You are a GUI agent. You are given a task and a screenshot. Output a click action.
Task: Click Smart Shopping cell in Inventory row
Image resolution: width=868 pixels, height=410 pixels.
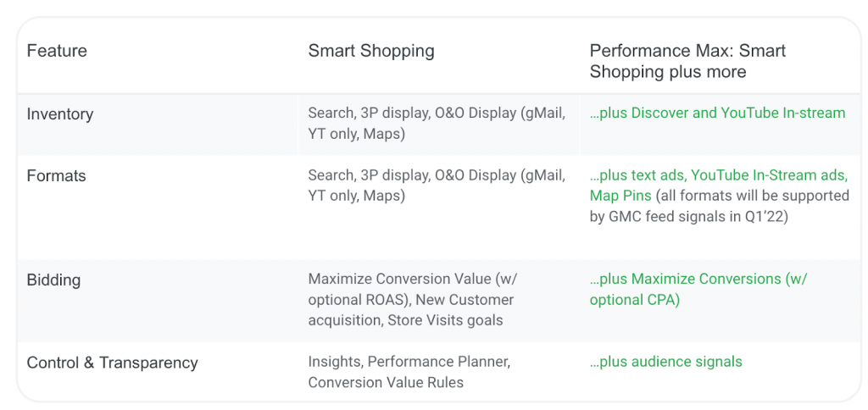tap(436, 124)
